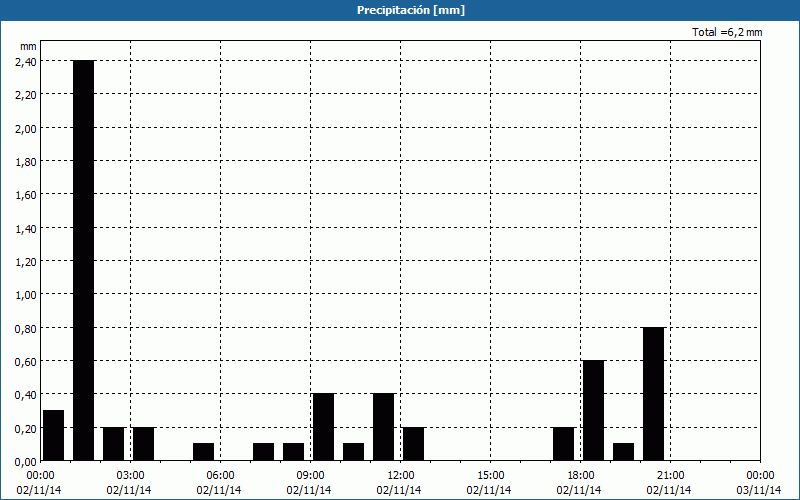Click the 0,00 y-axis label
800x500 pixels.
[26, 462]
